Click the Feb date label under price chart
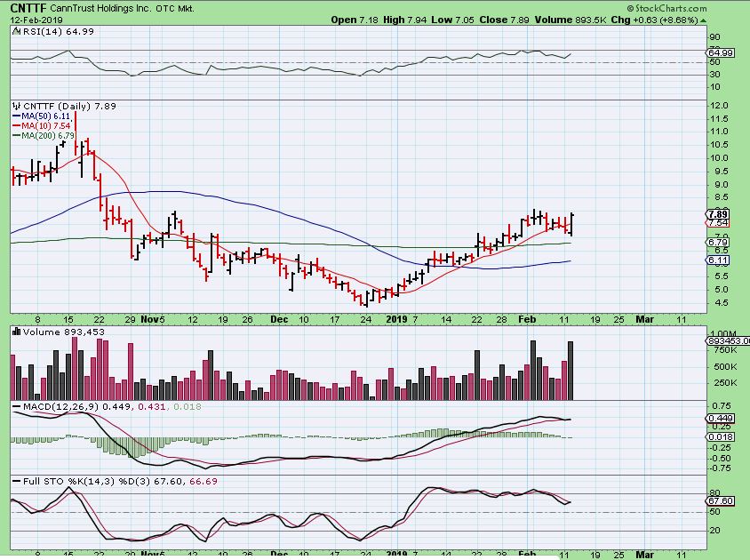Viewport: 750px width, 560px height. 527,319
